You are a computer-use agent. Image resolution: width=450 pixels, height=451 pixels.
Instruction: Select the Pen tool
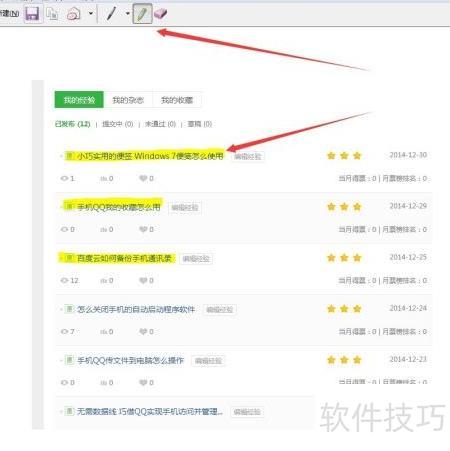click(x=111, y=14)
